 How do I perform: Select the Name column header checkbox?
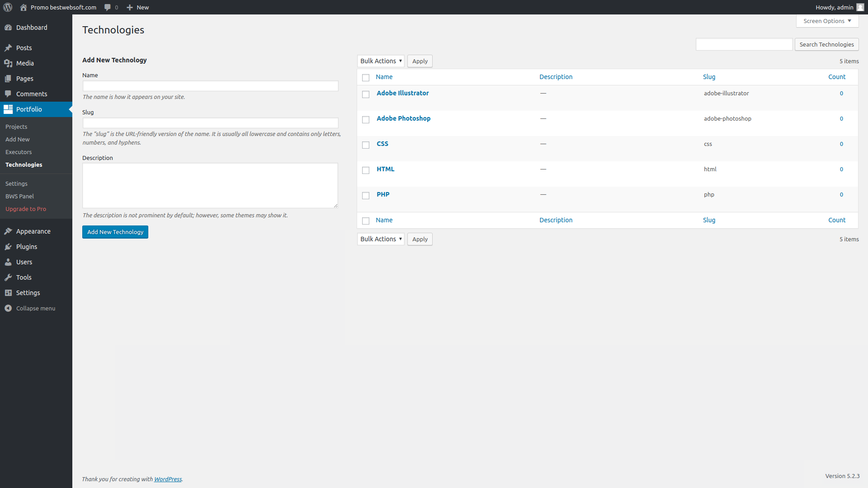365,77
